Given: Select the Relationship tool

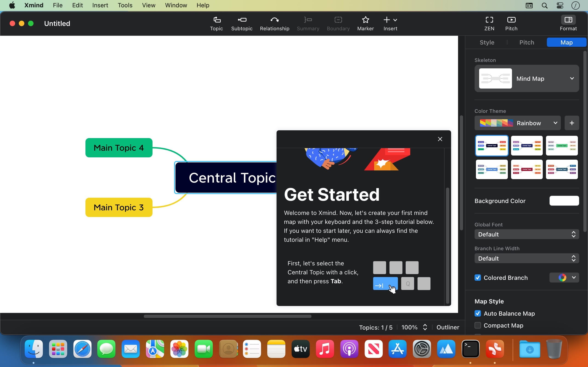Looking at the screenshot, I should pyautogui.click(x=274, y=24).
